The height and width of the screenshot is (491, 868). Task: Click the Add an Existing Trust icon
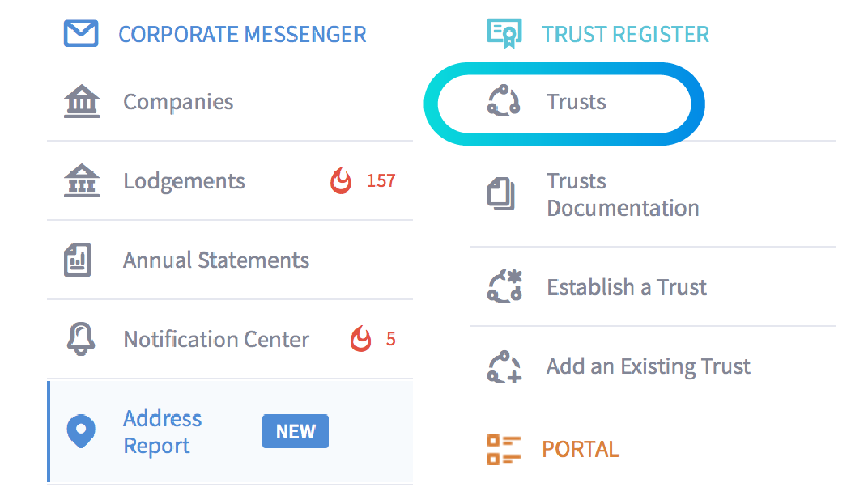pos(505,366)
